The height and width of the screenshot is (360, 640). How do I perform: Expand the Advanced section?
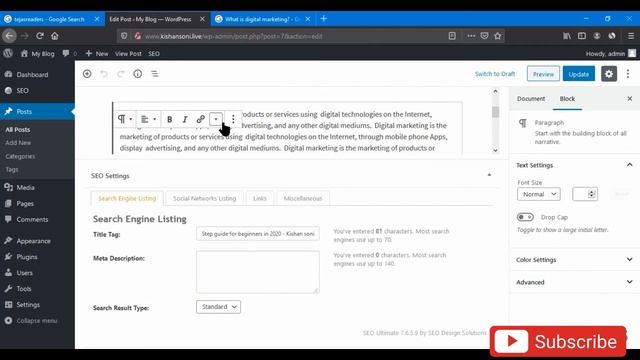[x=574, y=282]
